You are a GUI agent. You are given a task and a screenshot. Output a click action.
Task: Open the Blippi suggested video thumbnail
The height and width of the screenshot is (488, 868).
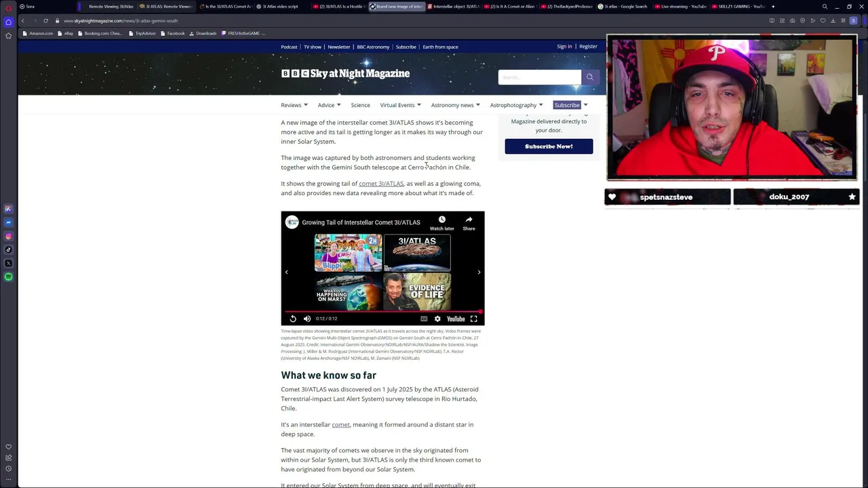tap(348, 253)
